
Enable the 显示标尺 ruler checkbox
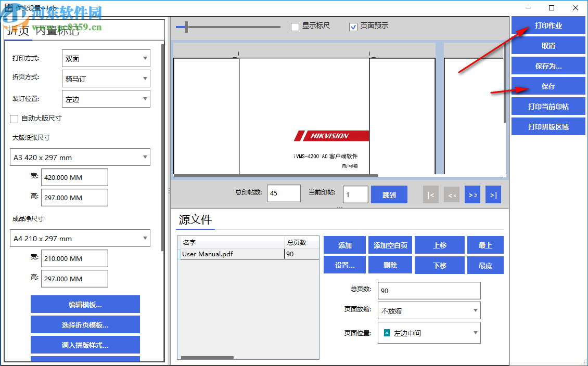point(295,27)
